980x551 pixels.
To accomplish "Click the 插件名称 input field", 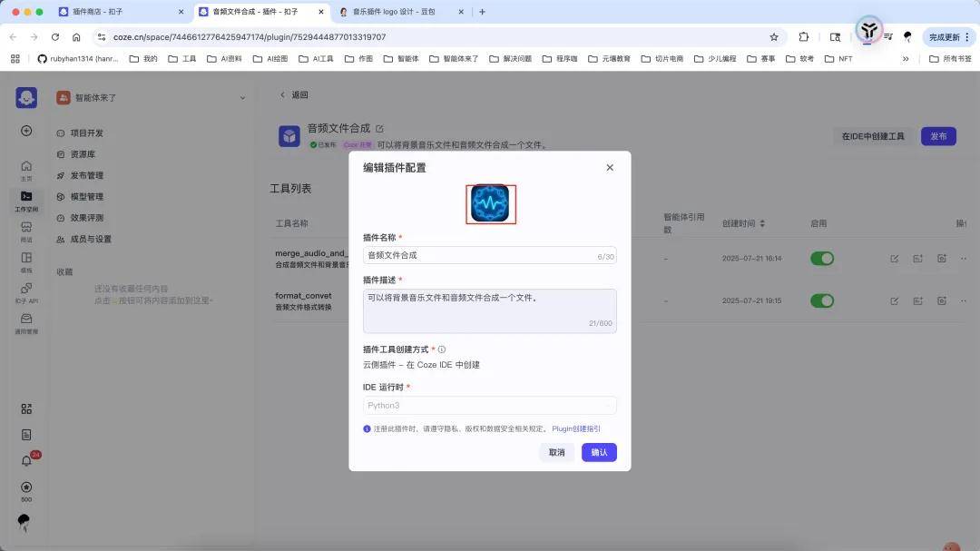I will 481,256.
